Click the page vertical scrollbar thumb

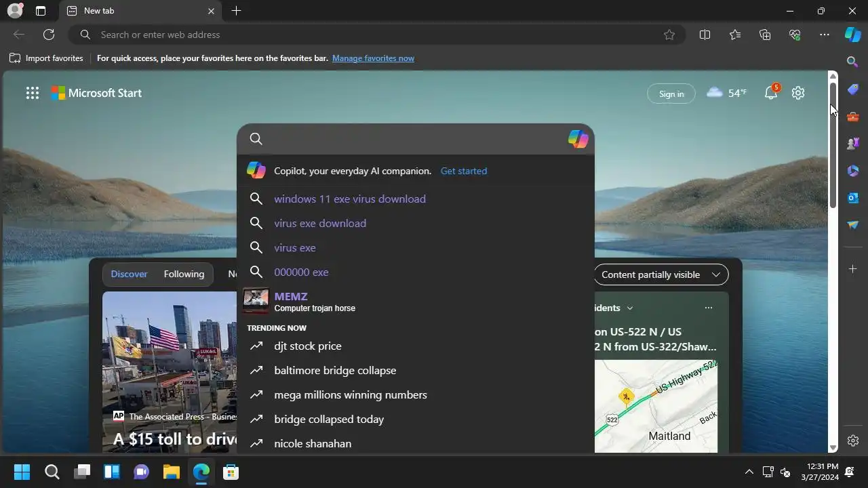833,144
